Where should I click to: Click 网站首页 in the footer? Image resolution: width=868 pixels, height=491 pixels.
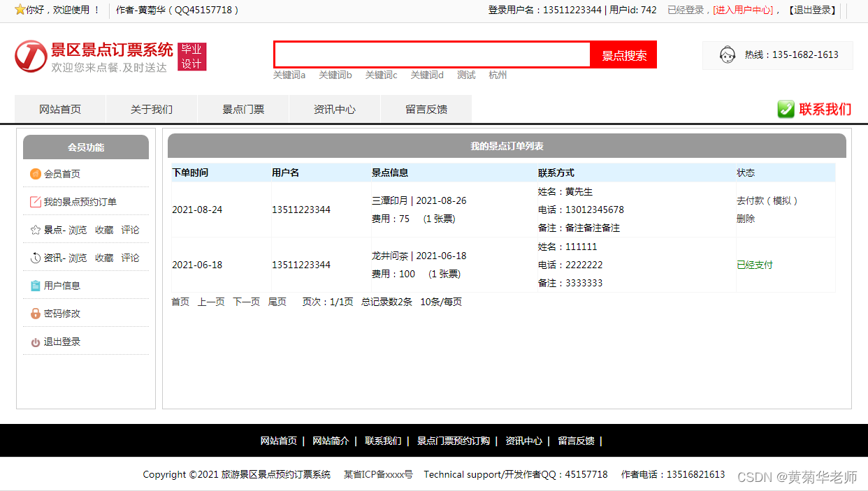tap(279, 441)
